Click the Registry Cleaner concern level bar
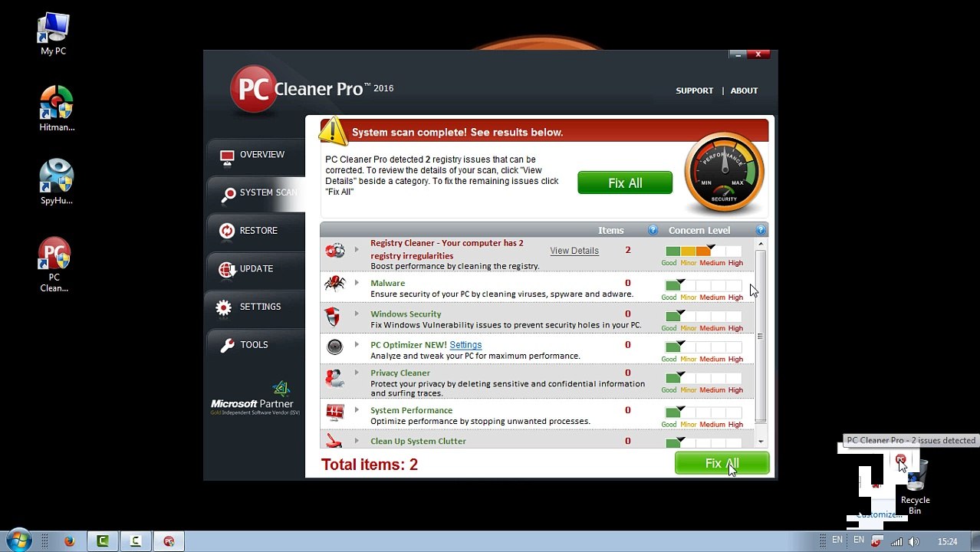The image size is (980, 552). tap(703, 251)
